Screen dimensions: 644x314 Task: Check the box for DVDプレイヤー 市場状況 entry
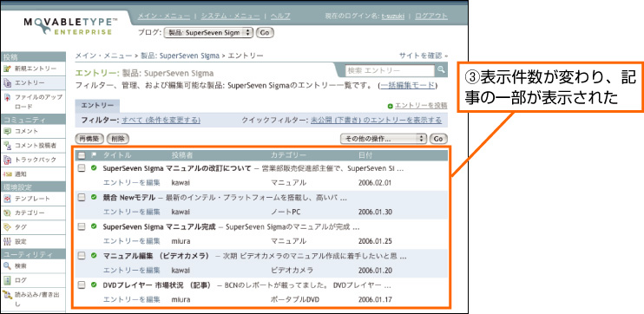coord(82,285)
